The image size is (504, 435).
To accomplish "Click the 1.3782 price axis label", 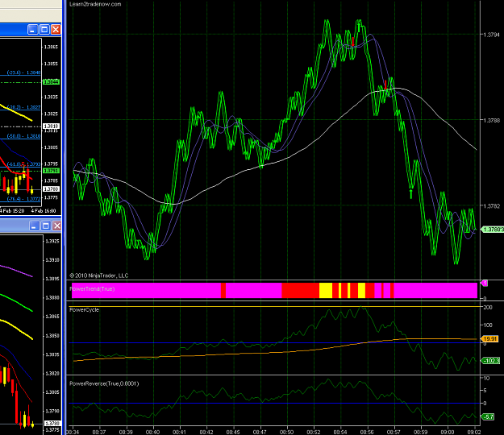I will tap(492, 205).
